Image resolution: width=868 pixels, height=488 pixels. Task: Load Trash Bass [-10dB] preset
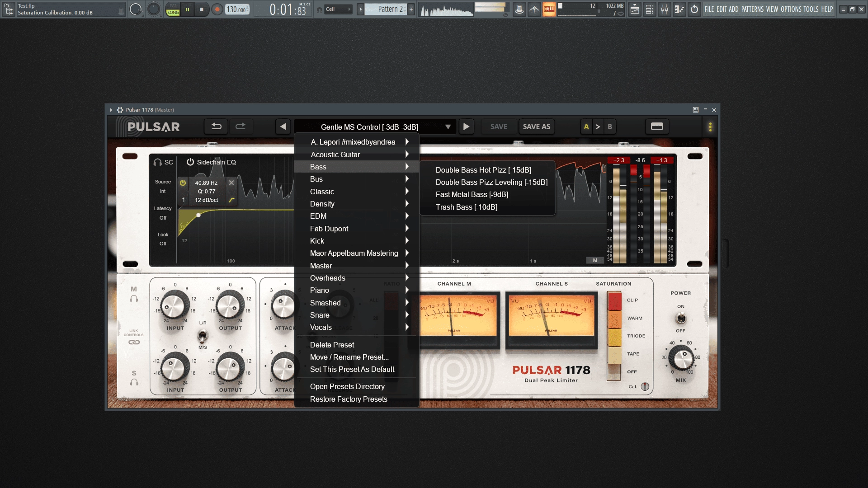pyautogui.click(x=487, y=207)
